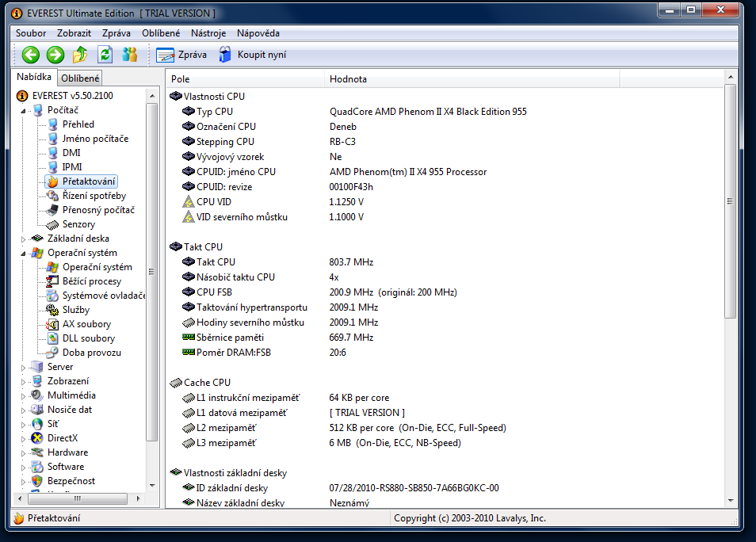756x542 pixels.
Task: Click the Koupit nyní purchase button
Action: pyautogui.click(x=252, y=55)
